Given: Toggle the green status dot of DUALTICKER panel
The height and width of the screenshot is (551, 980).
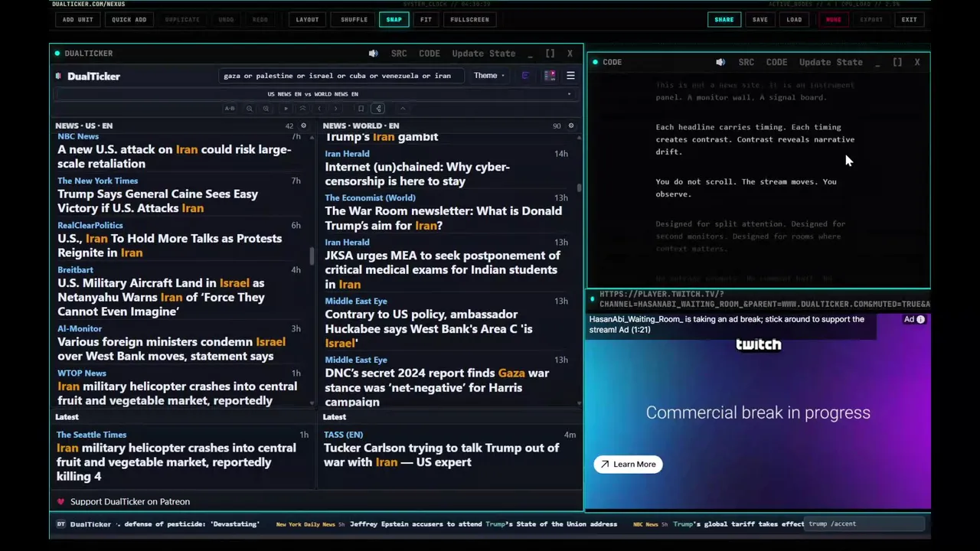Looking at the screenshot, I should click(57, 54).
